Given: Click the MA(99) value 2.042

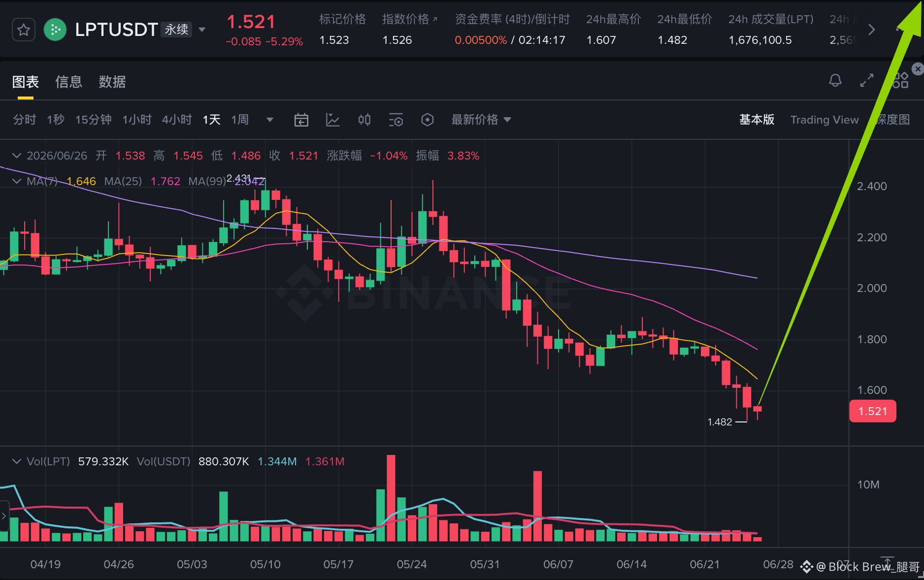Looking at the screenshot, I should [250, 181].
